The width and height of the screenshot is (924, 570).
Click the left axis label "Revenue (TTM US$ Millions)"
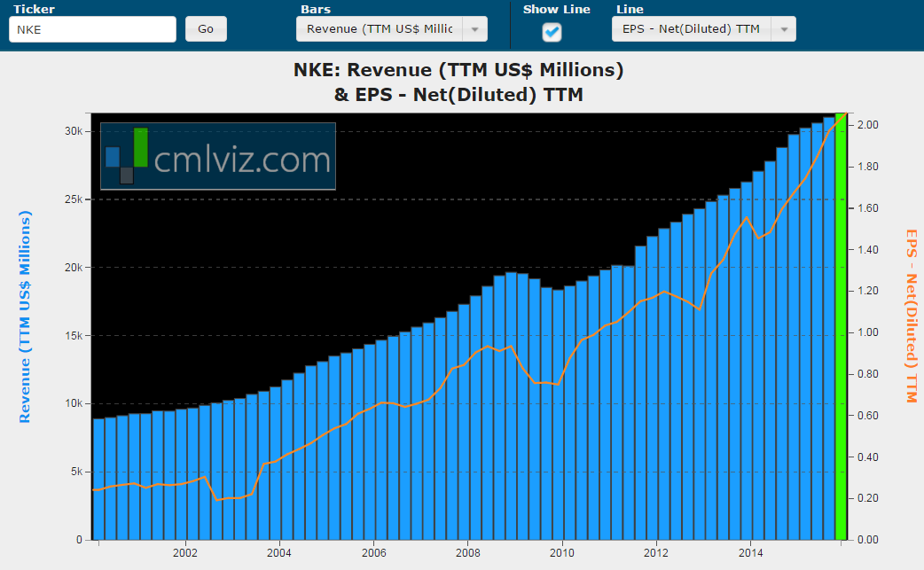pos(24,316)
